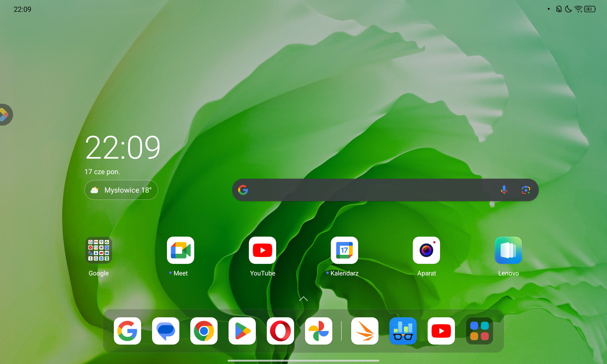Open the Google Meet app
607x364 pixels.
coord(181,251)
